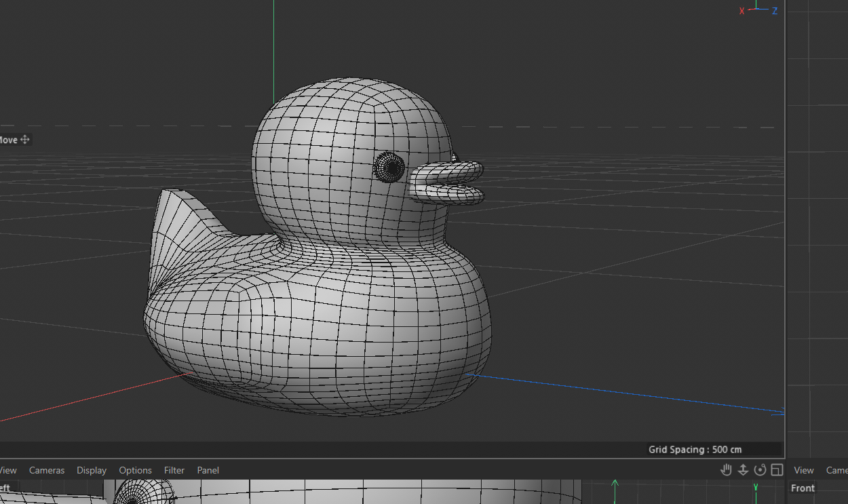Image resolution: width=848 pixels, height=504 pixels.
Task: Select the duck's beak mesh
Action: (449, 183)
